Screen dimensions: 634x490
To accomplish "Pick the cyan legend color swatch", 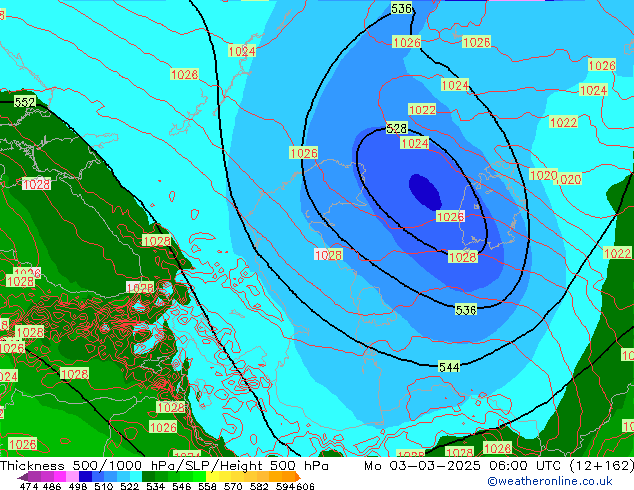I will coord(136,476).
